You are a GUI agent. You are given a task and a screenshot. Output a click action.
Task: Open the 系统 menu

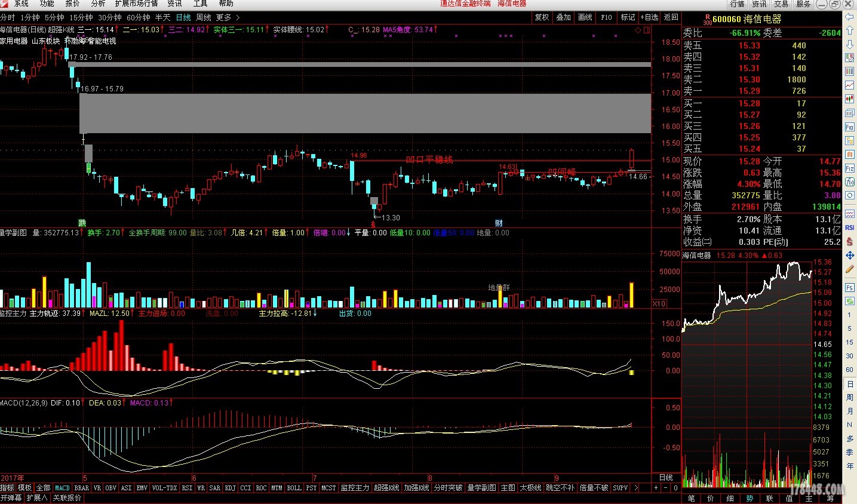pyautogui.click(x=21, y=4)
